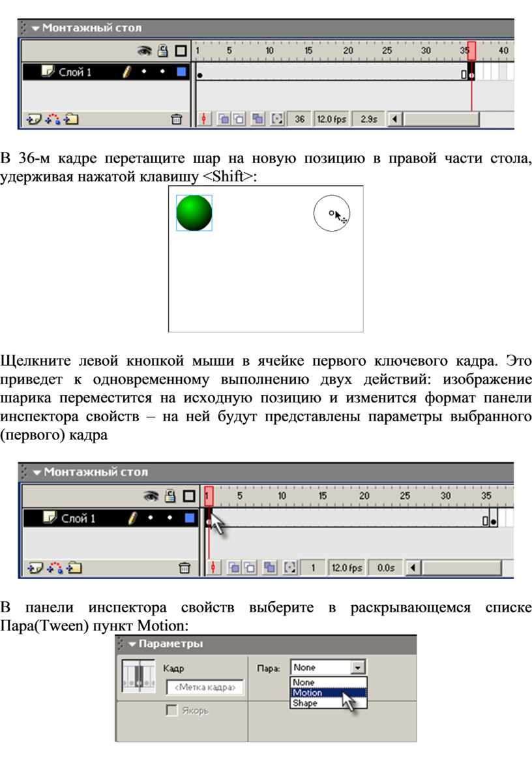Click eye icon in timeline with playhead at 36

pyautogui.click(x=144, y=50)
